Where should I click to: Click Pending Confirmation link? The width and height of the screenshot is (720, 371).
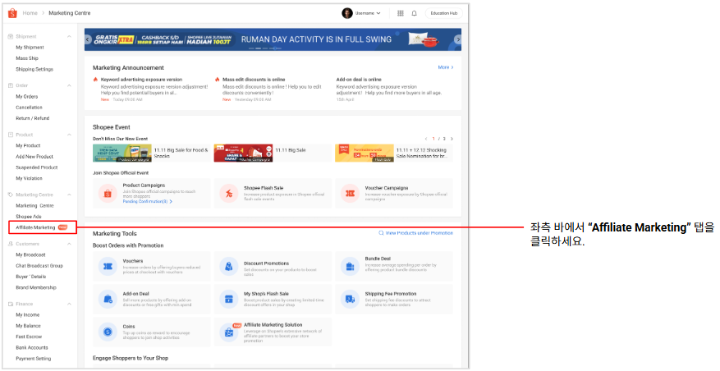[x=147, y=202]
